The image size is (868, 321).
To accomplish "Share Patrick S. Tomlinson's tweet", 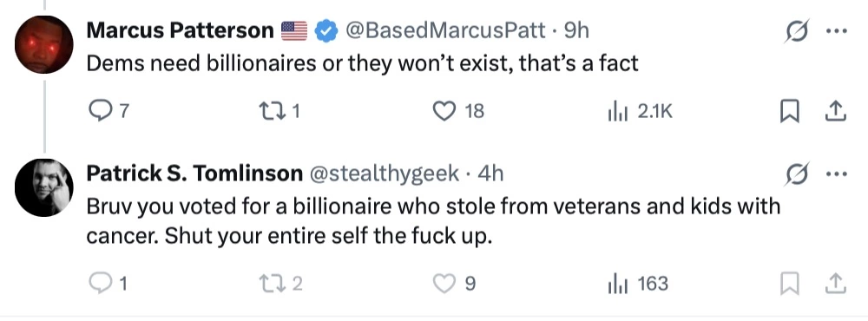I will click(835, 284).
